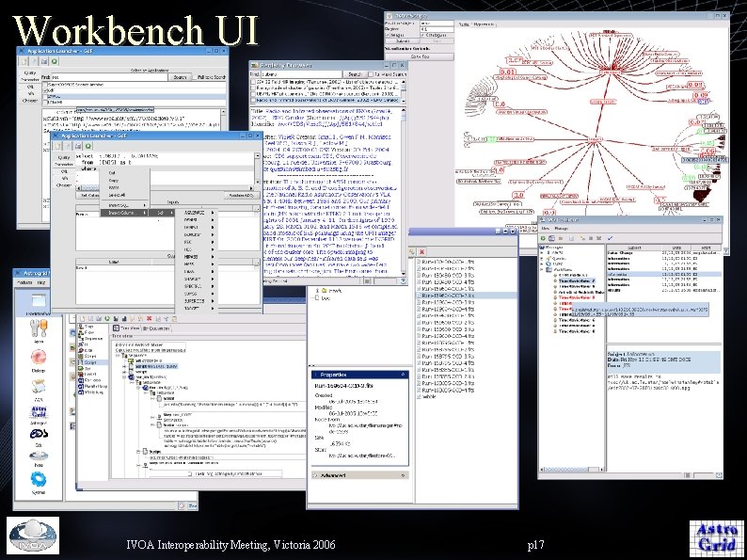
Task: Switch to Document tab in workflow builder
Action: [156, 328]
